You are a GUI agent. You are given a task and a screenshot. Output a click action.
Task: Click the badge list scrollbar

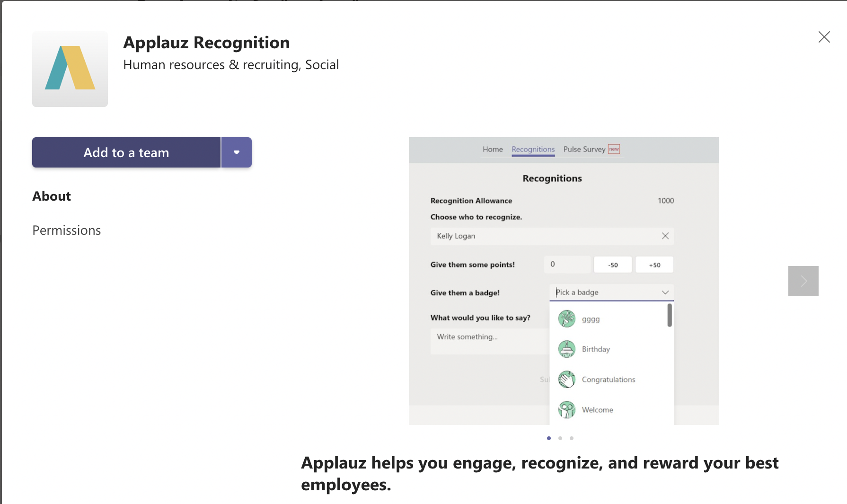click(x=670, y=315)
